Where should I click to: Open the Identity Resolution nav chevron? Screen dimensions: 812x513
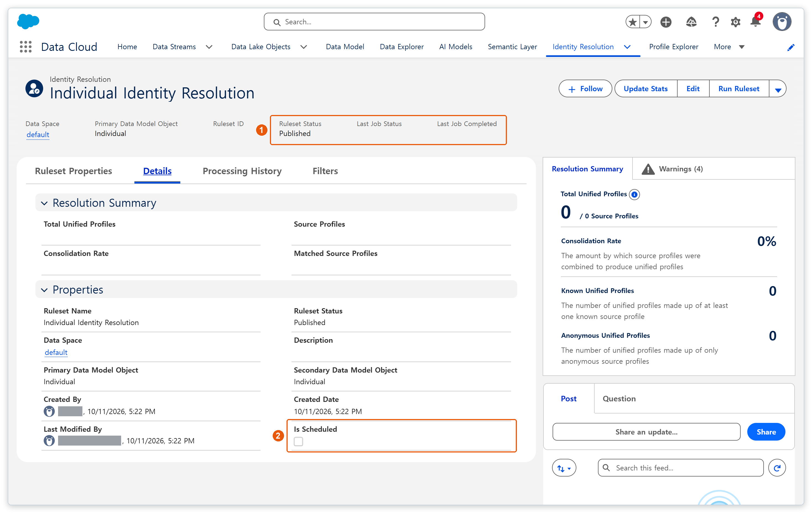(x=627, y=47)
